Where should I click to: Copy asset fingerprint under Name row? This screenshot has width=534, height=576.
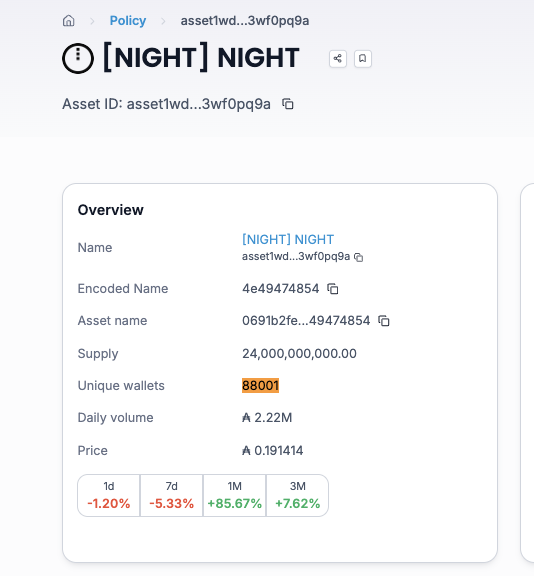(x=358, y=257)
